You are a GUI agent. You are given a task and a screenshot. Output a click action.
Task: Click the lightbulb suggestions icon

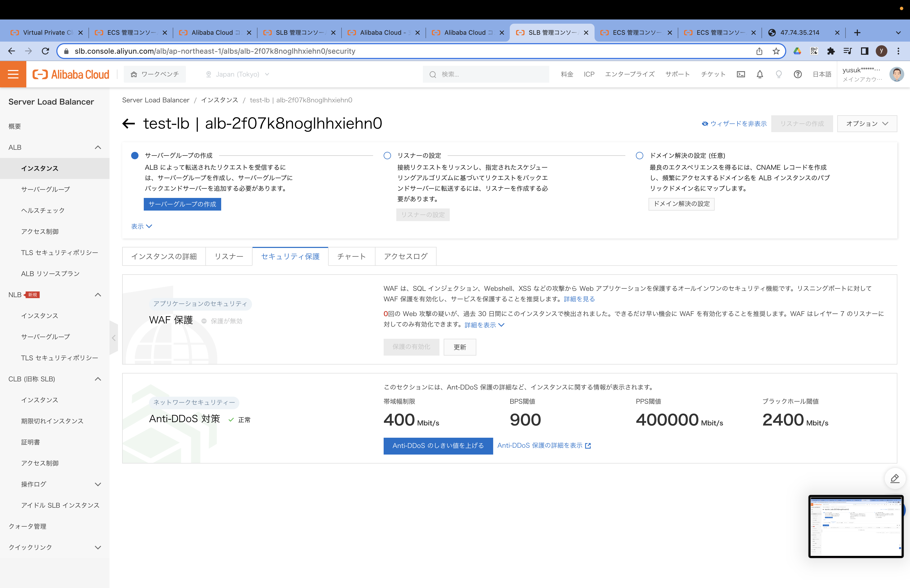779,74
